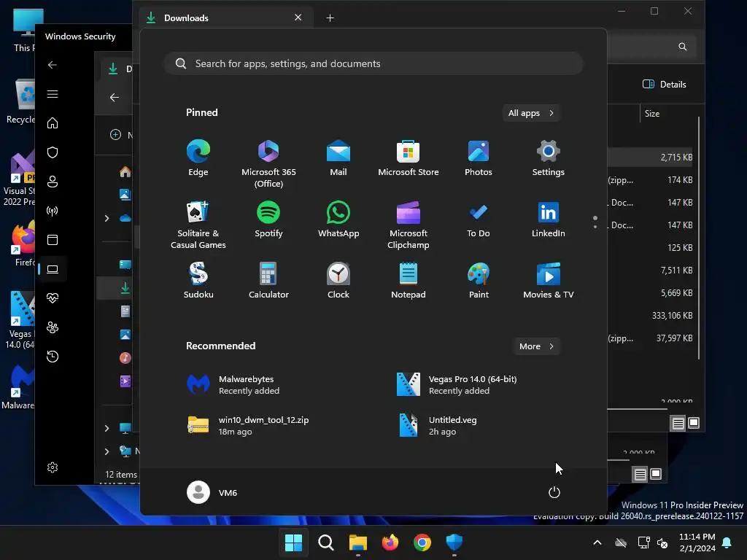Go to next pinned apps page dot

(595, 227)
